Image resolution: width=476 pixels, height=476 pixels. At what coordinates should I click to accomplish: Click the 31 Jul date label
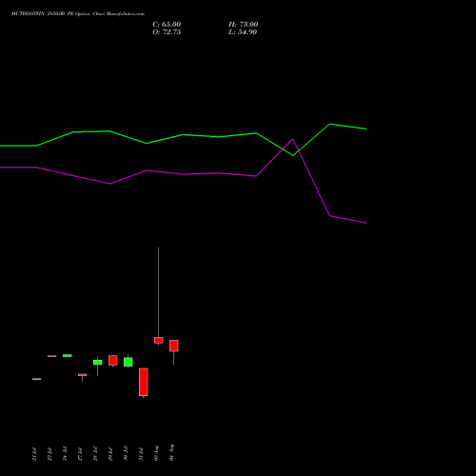click(141, 454)
